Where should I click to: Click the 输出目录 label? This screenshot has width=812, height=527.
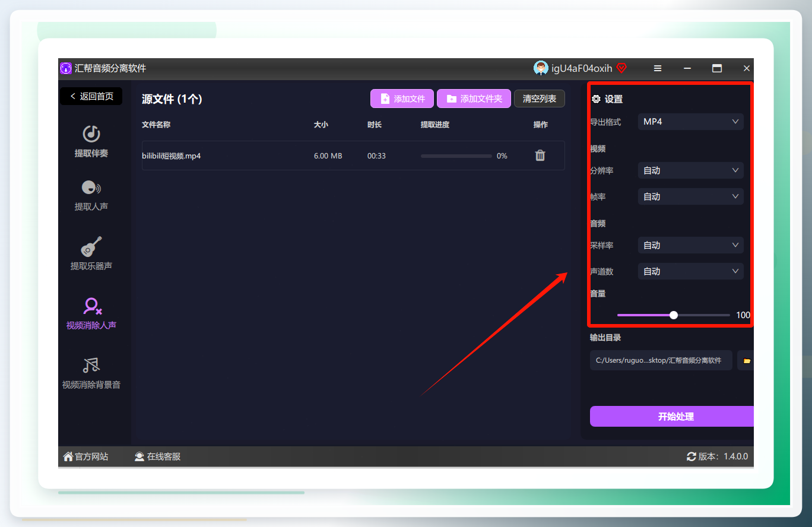605,338
